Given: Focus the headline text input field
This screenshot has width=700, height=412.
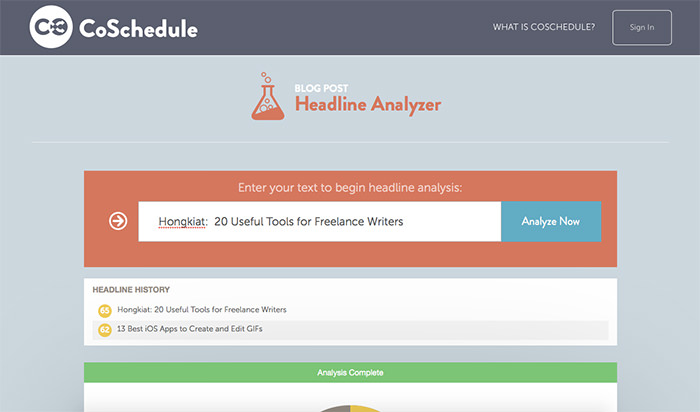Looking at the screenshot, I should click(320, 221).
